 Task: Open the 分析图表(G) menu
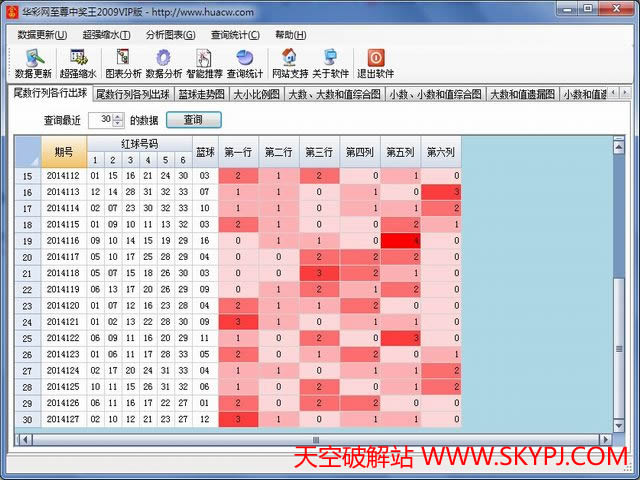[x=172, y=34]
